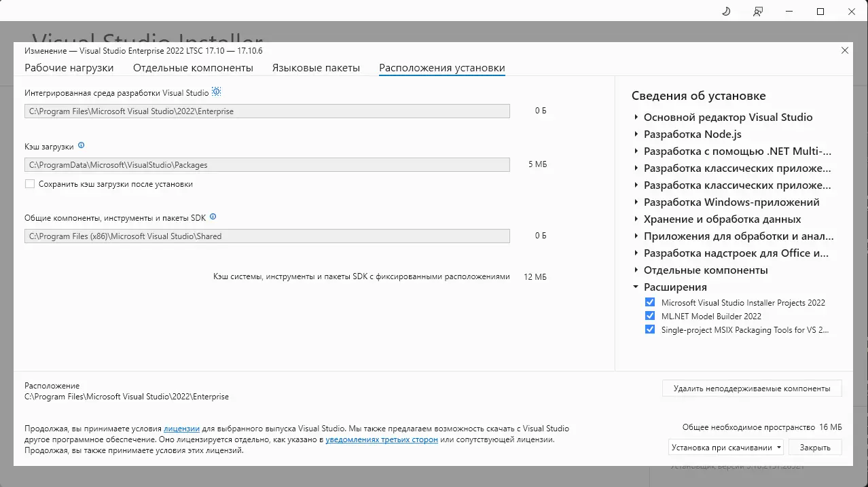Open feedback via title bar feedback icon
The image size is (868, 487).
pyautogui.click(x=757, y=11)
